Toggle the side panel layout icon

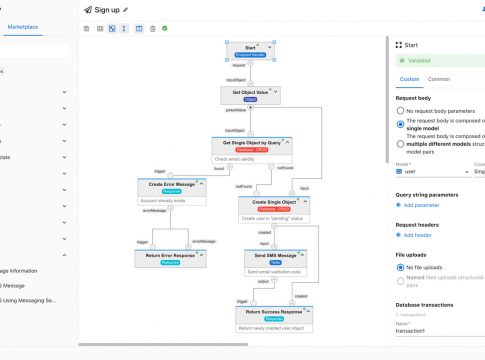point(139,29)
